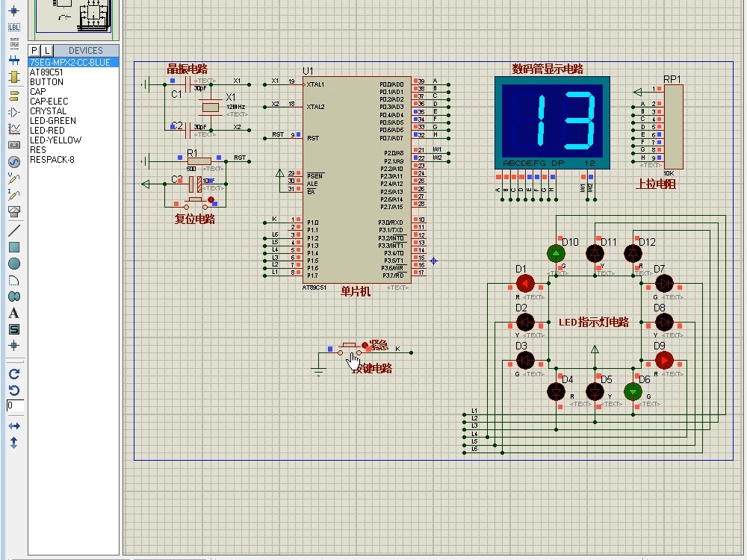Choose the 2D closed path tool

[x=14, y=296]
